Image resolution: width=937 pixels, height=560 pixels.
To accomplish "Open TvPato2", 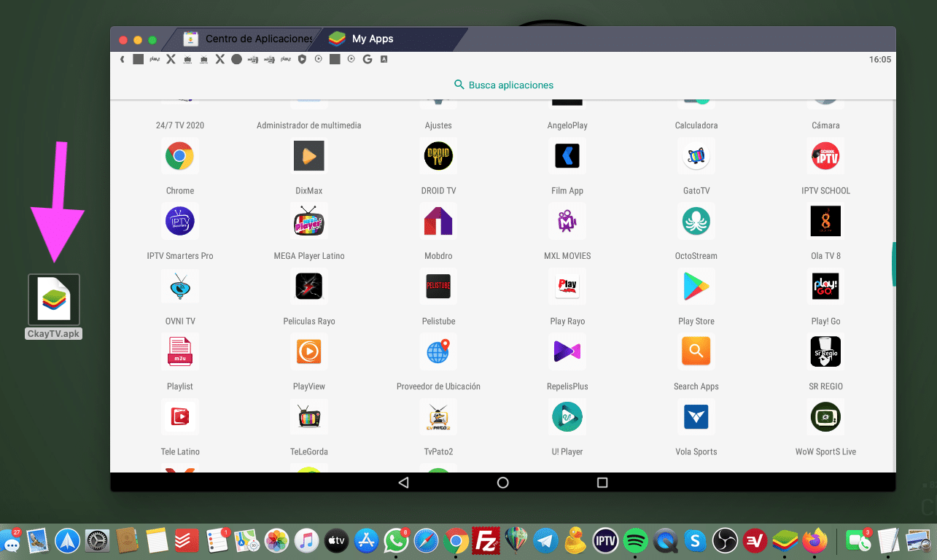I will coord(438,416).
